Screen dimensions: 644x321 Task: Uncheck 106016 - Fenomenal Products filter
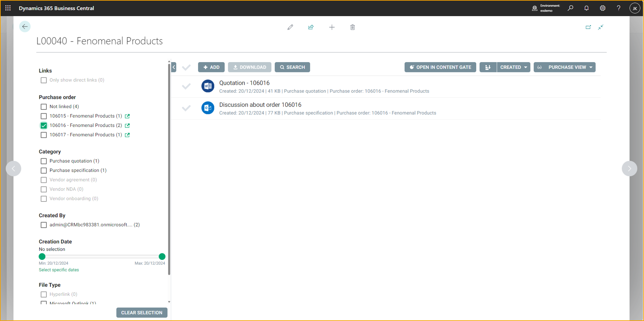(44, 126)
